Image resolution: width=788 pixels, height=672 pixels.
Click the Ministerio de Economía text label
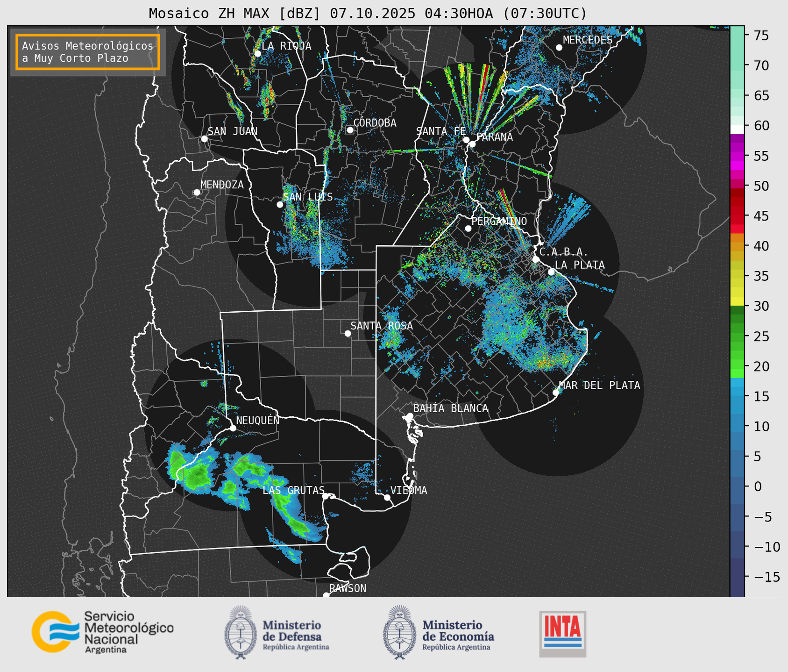click(x=458, y=631)
